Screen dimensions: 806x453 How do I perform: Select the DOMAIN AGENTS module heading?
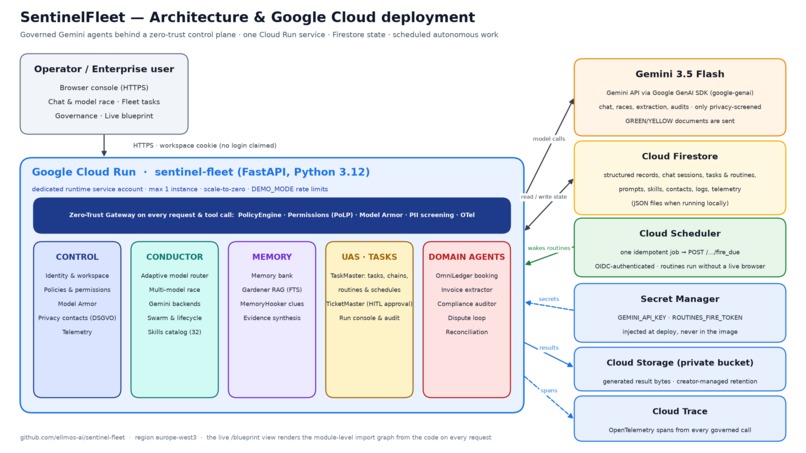tap(467, 257)
